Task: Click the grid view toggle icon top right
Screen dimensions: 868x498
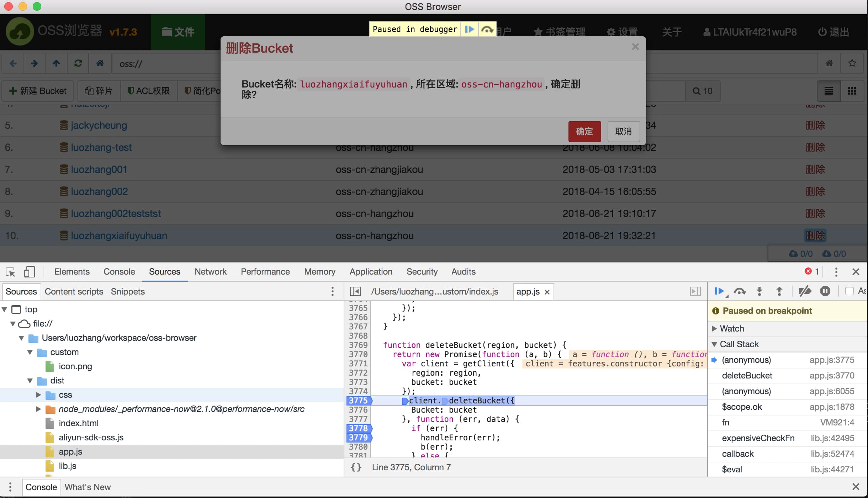Action: point(852,91)
